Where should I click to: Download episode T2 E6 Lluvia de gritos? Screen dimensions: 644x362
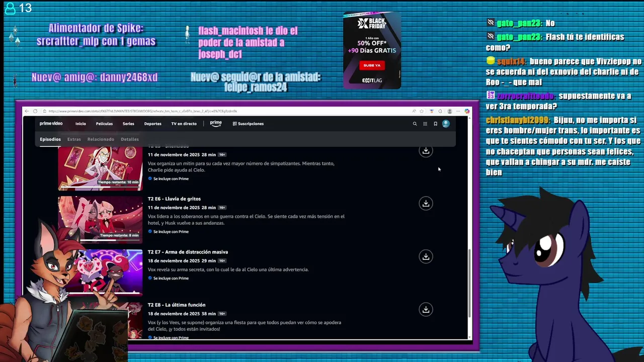[426, 203]
